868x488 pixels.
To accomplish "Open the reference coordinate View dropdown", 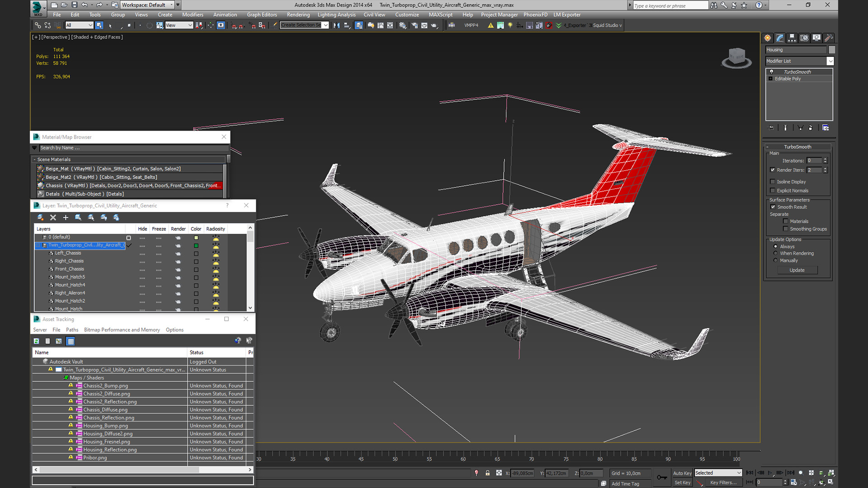I will (179, 25).
